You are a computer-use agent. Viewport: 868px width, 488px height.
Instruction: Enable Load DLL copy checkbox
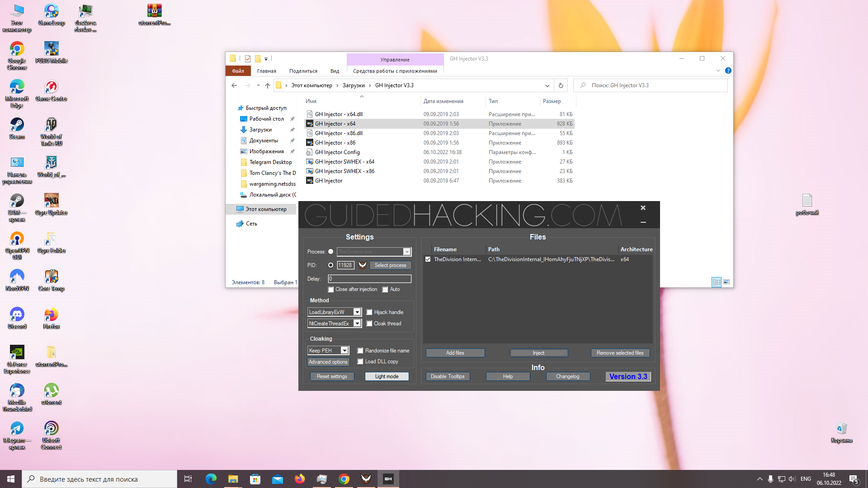[360, 361]
